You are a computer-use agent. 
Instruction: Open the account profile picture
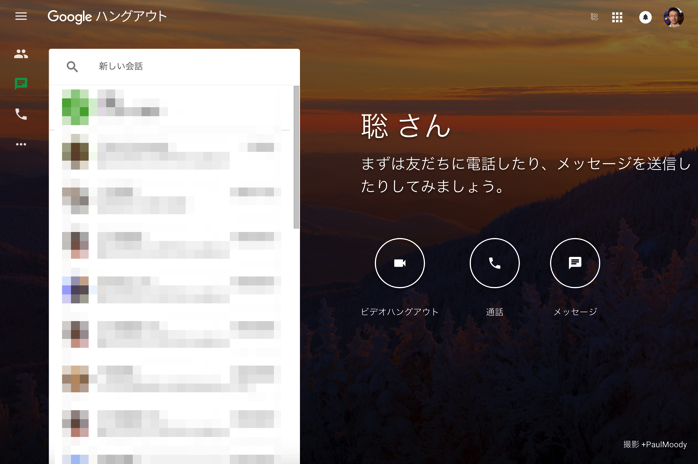(674, 17)
